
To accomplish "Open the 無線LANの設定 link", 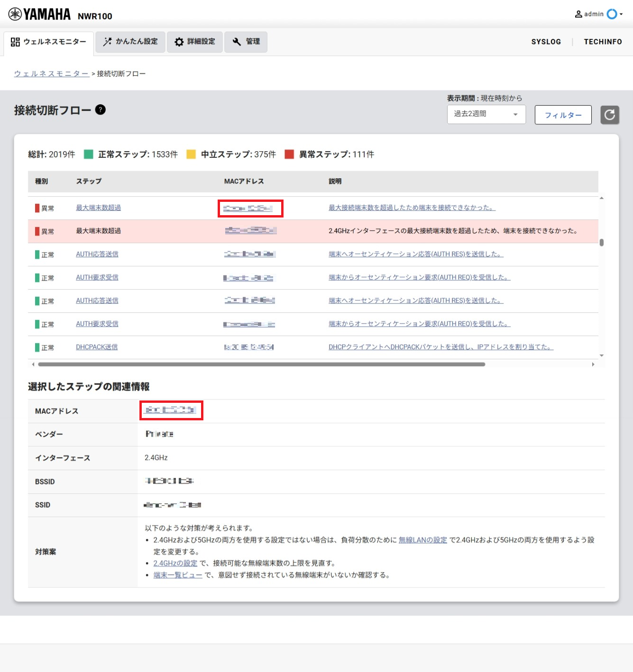I will (x=422, y=540).
